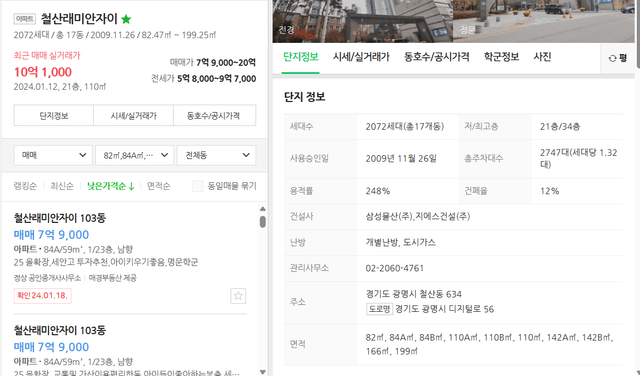Click the 확인24.01.18. verification badge

pyautogui.click(x=42, y=296)
